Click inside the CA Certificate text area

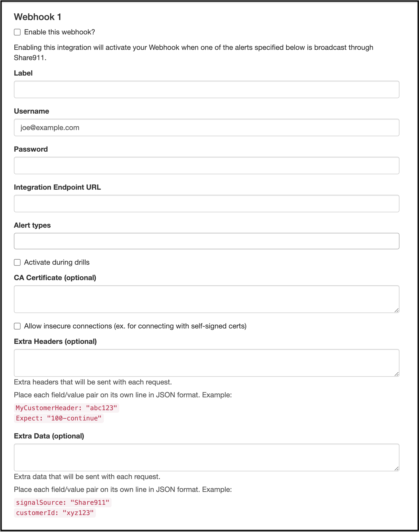tap(206, 299)
